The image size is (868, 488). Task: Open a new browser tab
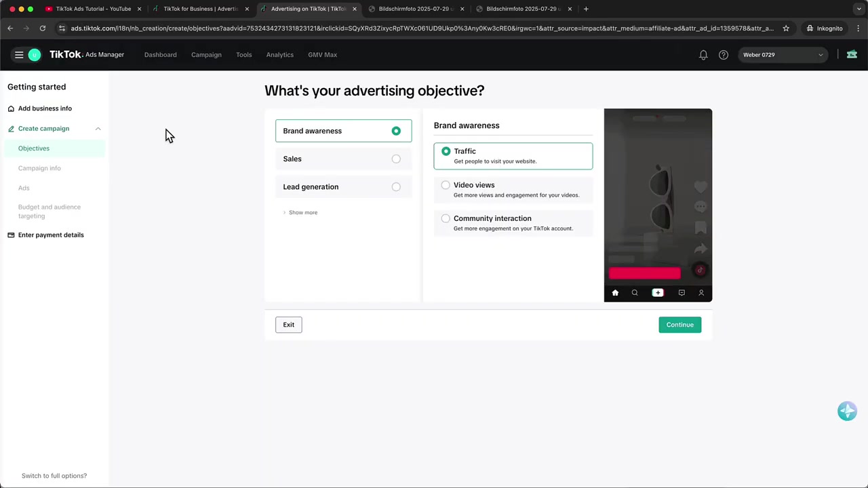[586, 9]
